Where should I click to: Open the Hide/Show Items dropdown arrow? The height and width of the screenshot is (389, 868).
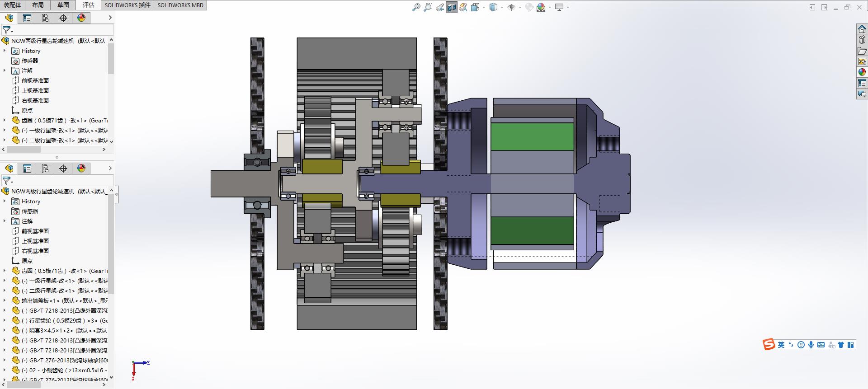520,7
